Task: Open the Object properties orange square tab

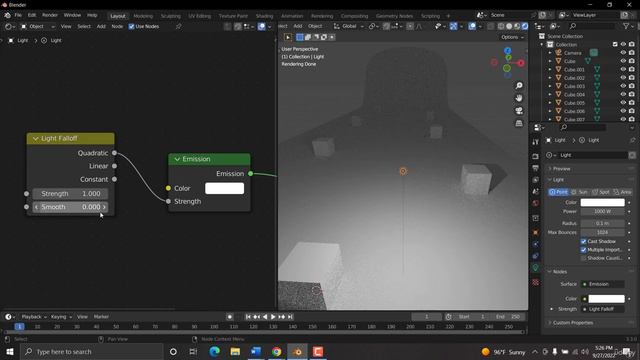Action: point(536,232)
